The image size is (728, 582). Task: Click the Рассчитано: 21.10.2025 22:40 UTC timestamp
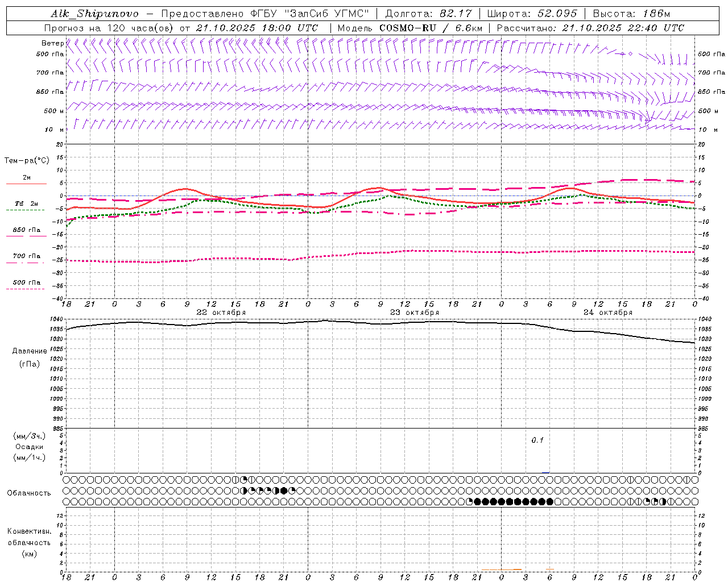pyautogui.click(x=590, y=28)
